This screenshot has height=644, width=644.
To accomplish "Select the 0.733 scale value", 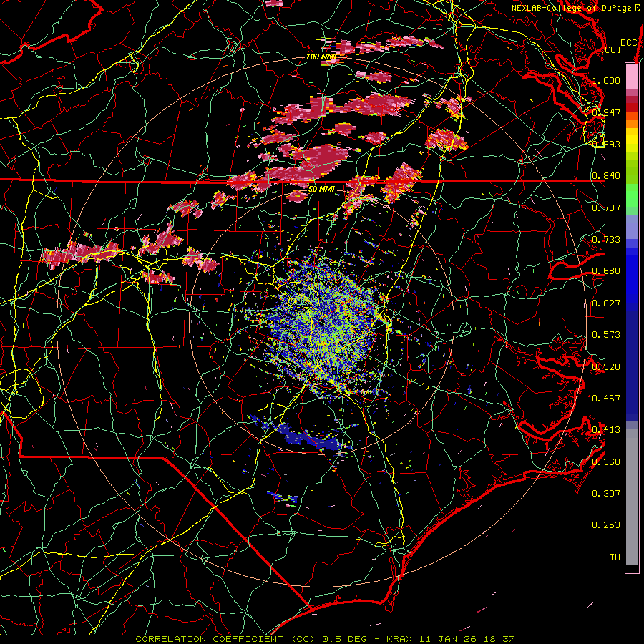I will click(606, 240).
